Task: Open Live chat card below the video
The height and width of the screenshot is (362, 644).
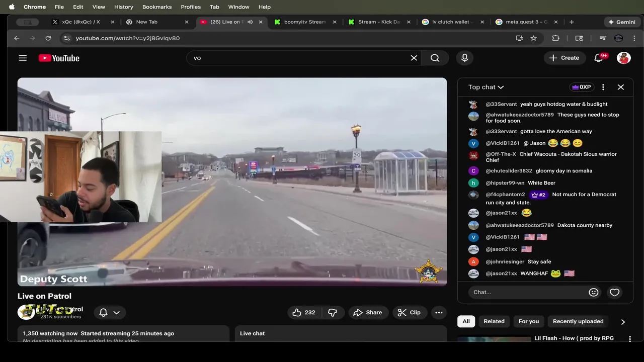Action: 341,334
